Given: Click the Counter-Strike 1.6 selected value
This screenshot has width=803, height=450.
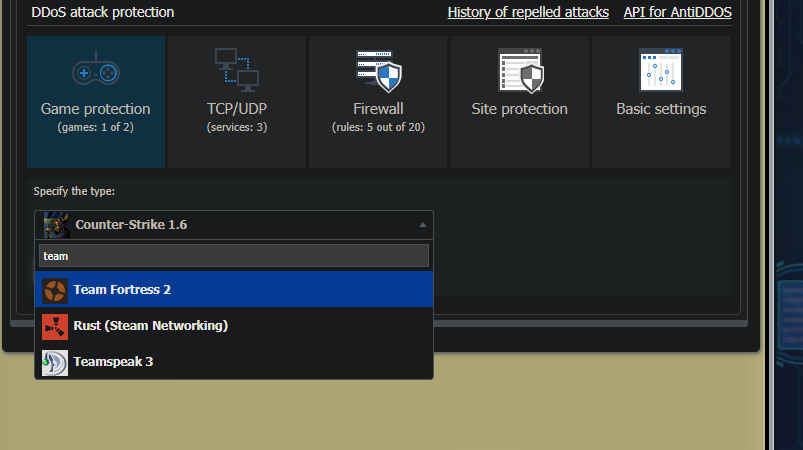Looking at the screenshot, I should pyautogui.click(x=131, y=225).
